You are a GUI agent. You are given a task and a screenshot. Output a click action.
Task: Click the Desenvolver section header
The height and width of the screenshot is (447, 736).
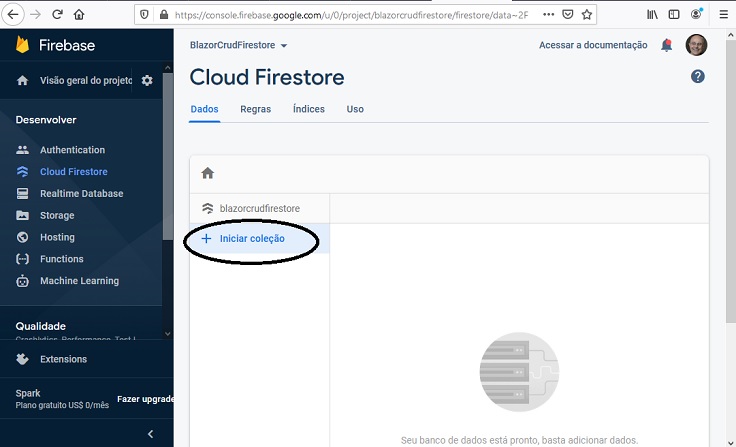[46, 120]
